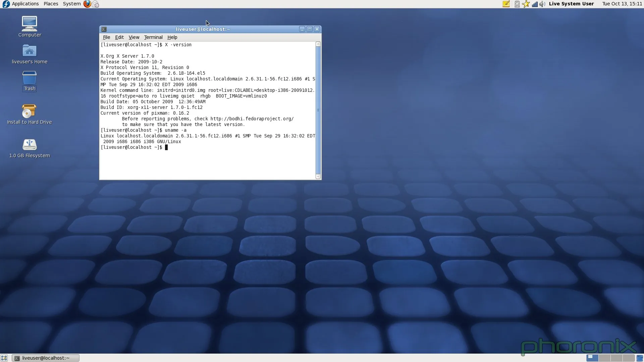644x362 pixels.
Task: Click terminal scrollbar down arrow
Action: 318,176
